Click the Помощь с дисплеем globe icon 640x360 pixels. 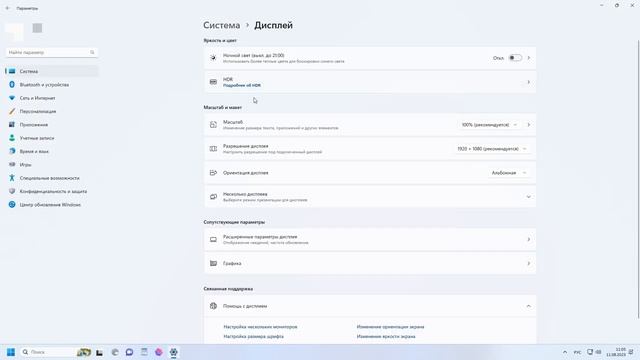(213, 306)
